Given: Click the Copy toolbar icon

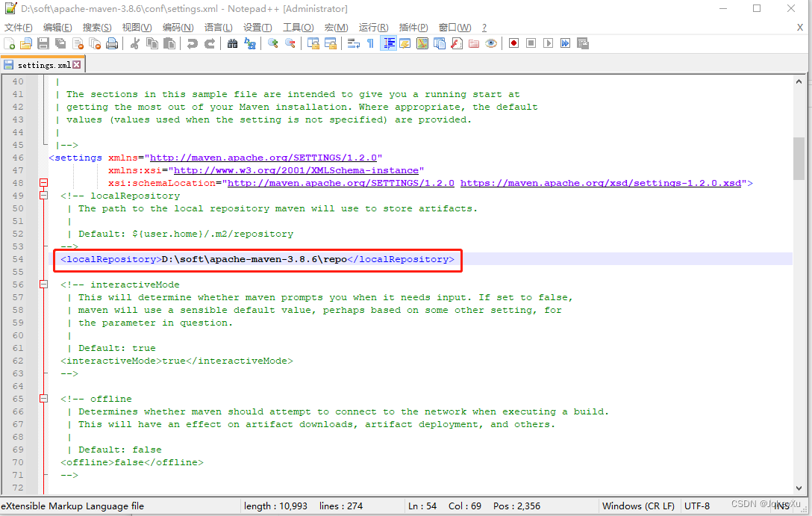Looking at the screenshot, I should tap(152, 43).
